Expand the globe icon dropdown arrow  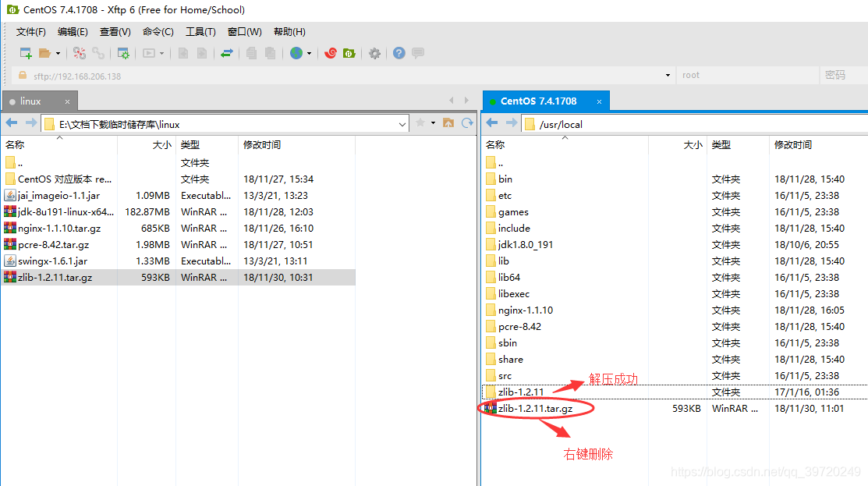(x=309, y=54)
